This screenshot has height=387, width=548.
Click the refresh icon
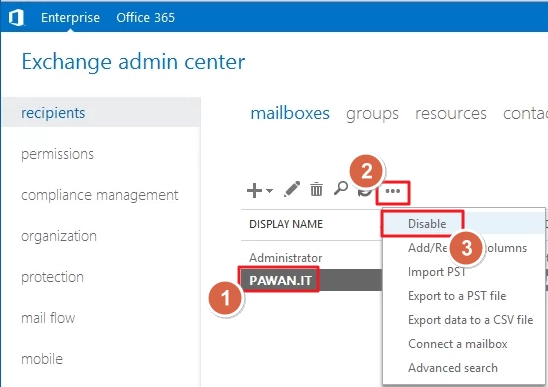[364, 192]
